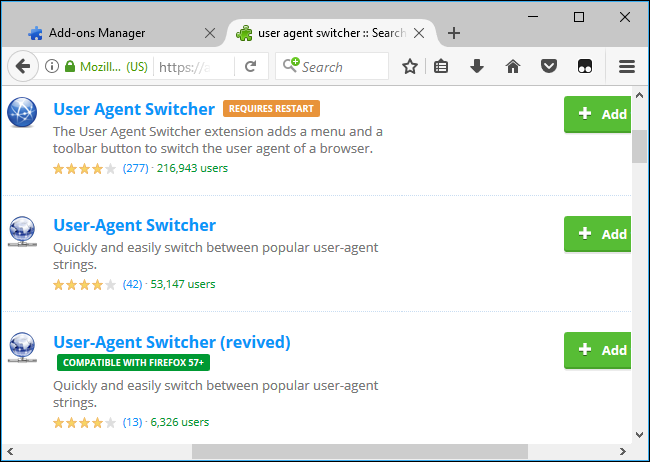Add User-Agent Switcher (revived) to Firefox
650x462 pixels.
pyautogui.click(x=597, y=350)
